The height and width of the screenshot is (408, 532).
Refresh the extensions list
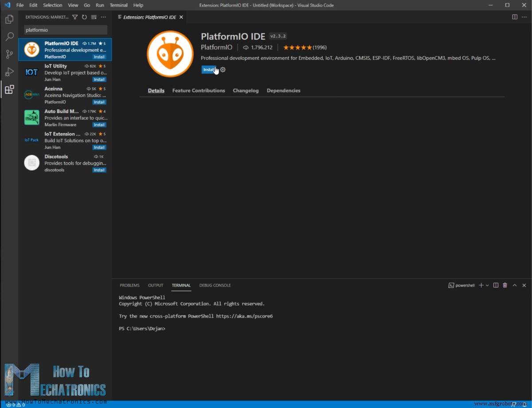[x=84, y=17]
